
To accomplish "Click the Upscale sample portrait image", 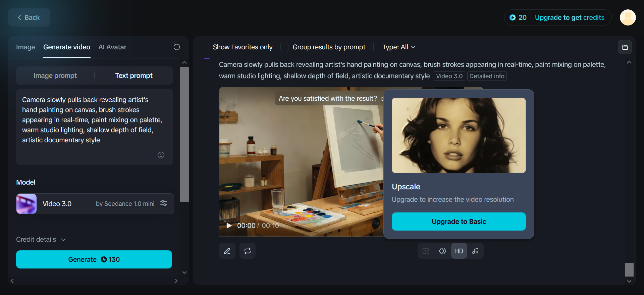I will [x=459, y=135].
